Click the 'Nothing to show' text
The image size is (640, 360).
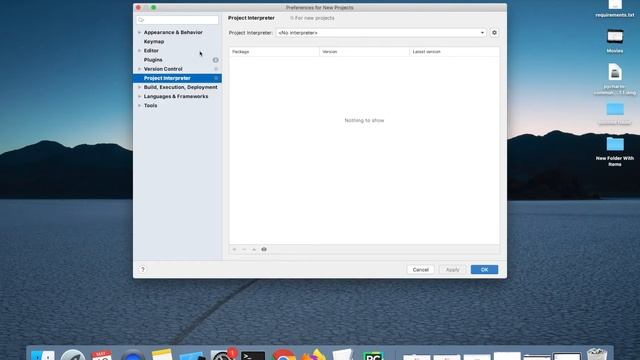[x=364, y=120]
